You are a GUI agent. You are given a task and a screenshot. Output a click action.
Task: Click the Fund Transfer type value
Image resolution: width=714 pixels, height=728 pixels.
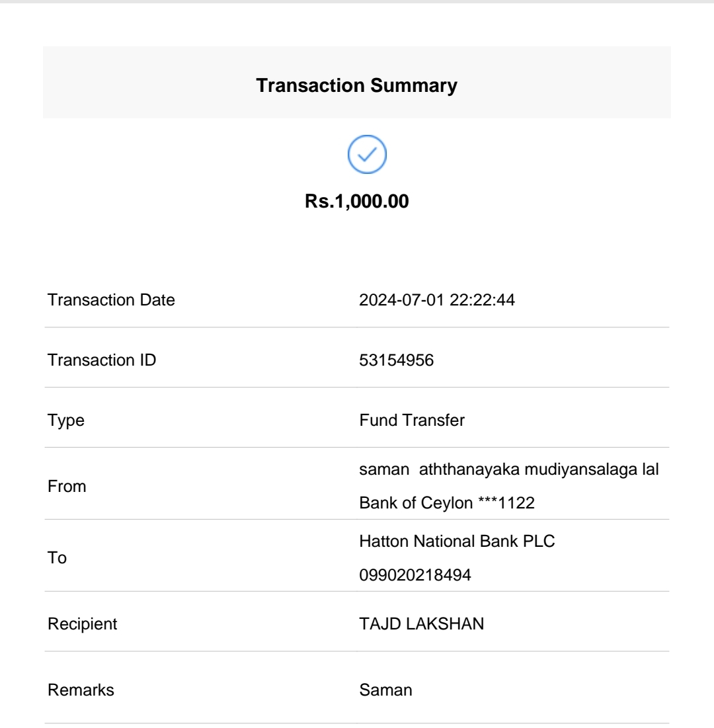(403, 421)
